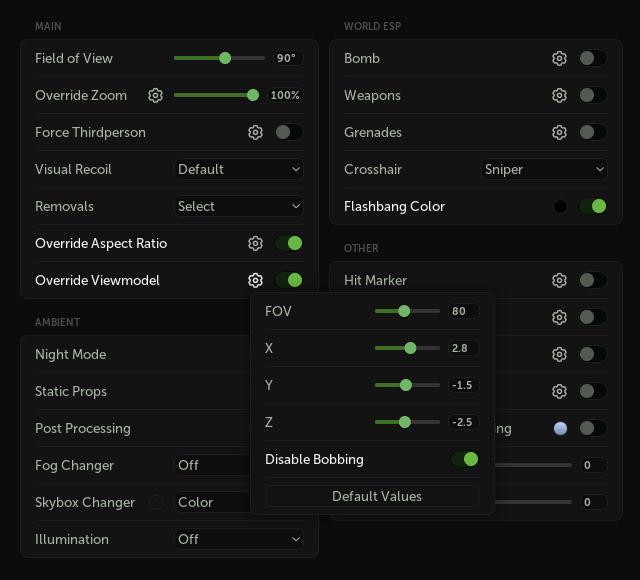Expand the Illumination dropdown
The image size is (640, 580).
coord(238,540)
